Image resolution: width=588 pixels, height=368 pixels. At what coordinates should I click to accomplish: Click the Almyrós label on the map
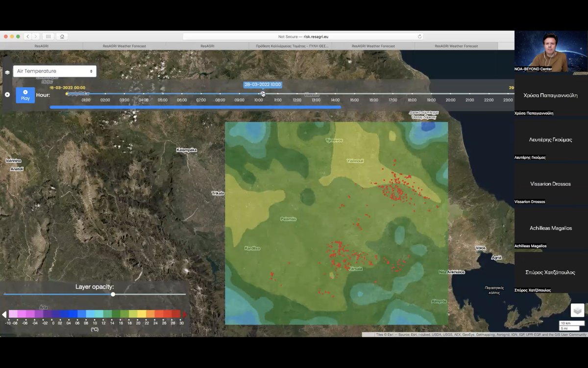pyautogui.click(x=439, y=301)
